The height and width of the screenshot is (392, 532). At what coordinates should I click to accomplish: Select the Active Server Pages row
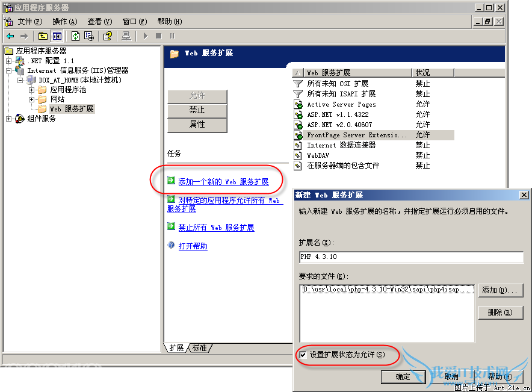pos(373,105)
